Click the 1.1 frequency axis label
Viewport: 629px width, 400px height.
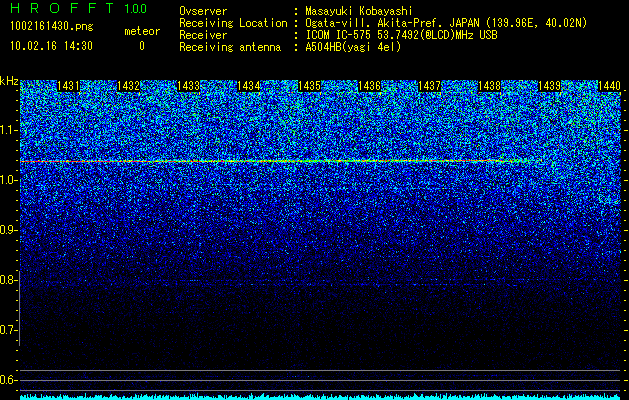pos(9,130)
